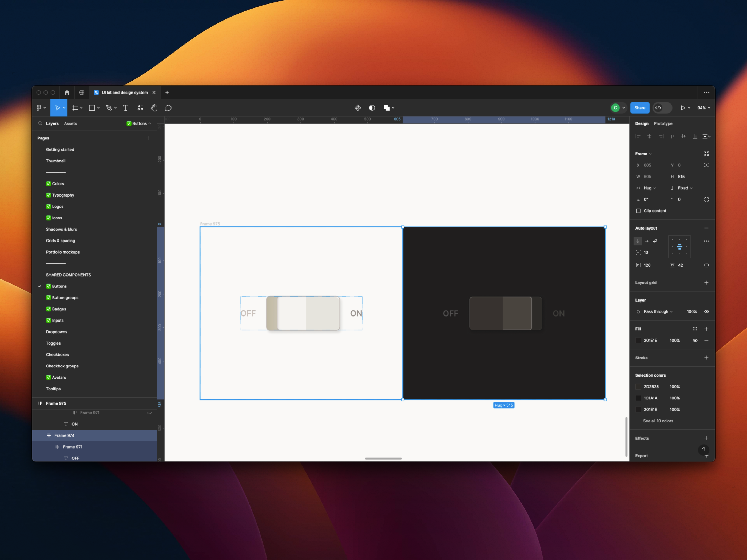
Task: Open the Figma main menu icon
Action: [39, 108]
